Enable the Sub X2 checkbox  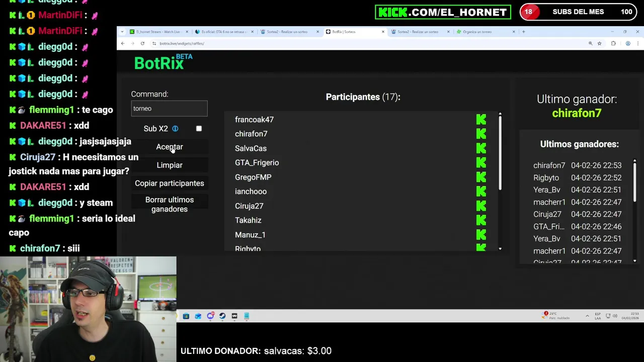[199, 129]
